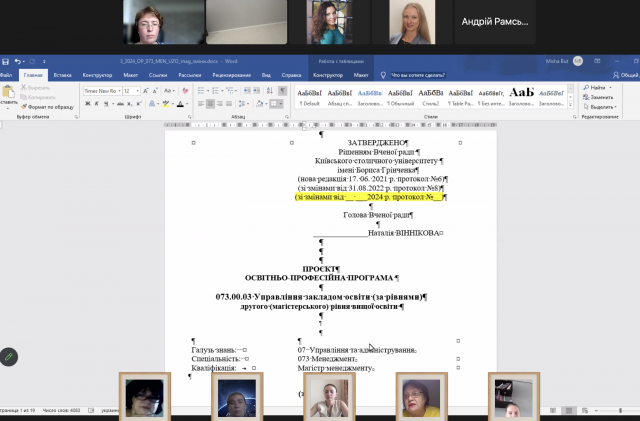The width and height of the screenshot is (640, 421).
Task: Apply bold formatting with Ж button
Action: (x=87, y=103)
